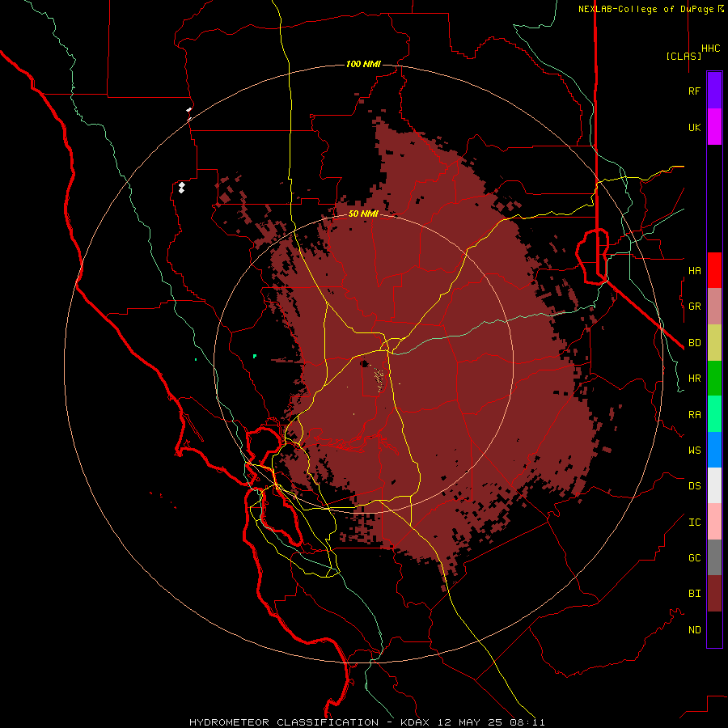Click the 'HA' legend label
The height and width of the screenshot is (728, 728).
click(695, 271)
